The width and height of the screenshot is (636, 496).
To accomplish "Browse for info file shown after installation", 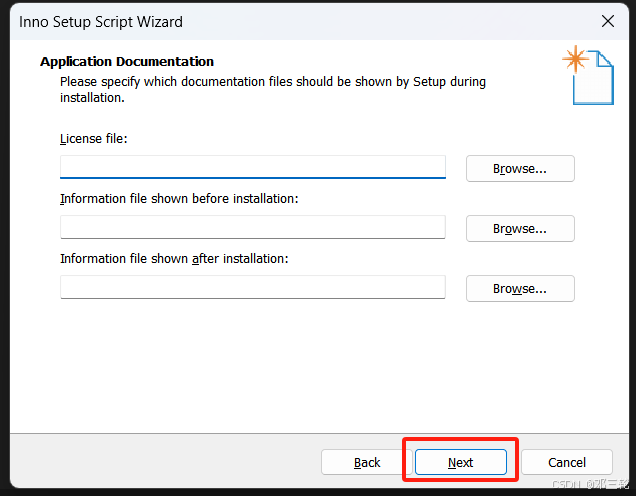I will tap(520, 288).
